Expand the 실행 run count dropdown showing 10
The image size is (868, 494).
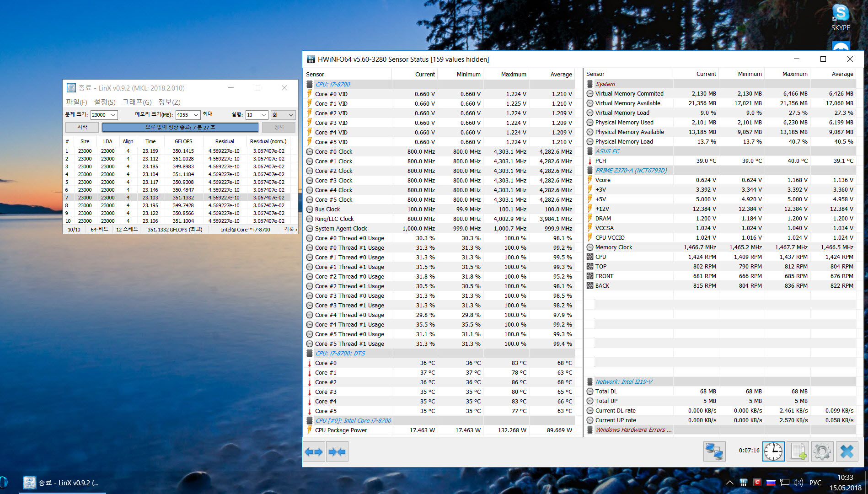(263, 115)
